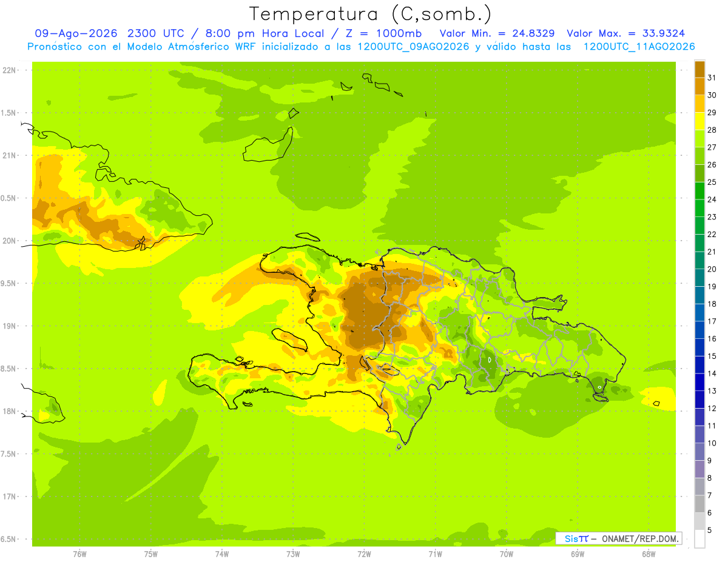
Task: Click the '15' legend value
Action: click(x=712, y=356)
